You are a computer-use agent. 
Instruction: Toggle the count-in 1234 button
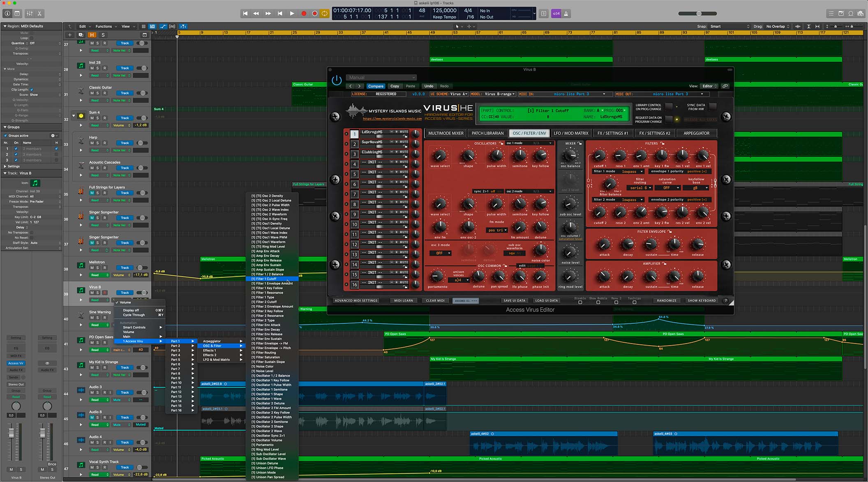(556, 14)
